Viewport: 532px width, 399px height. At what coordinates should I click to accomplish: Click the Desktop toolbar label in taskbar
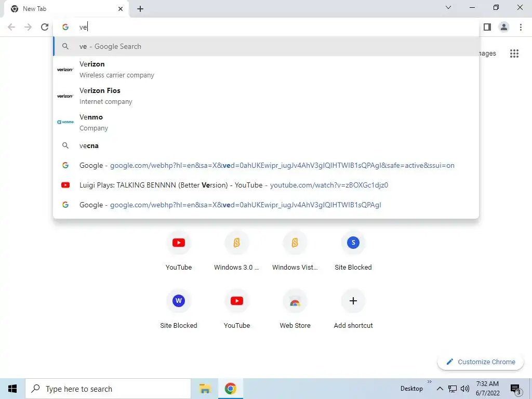click(x=411, y=389)
